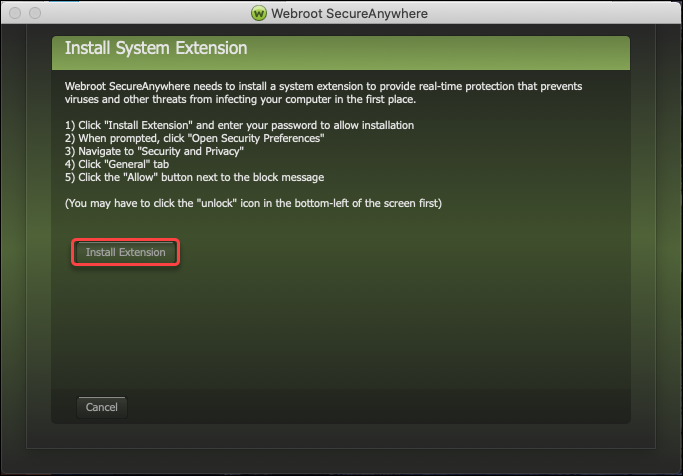Click the leftmost gray window control button
The width and height of the screenshot is (683, 476).
point(14,13)
